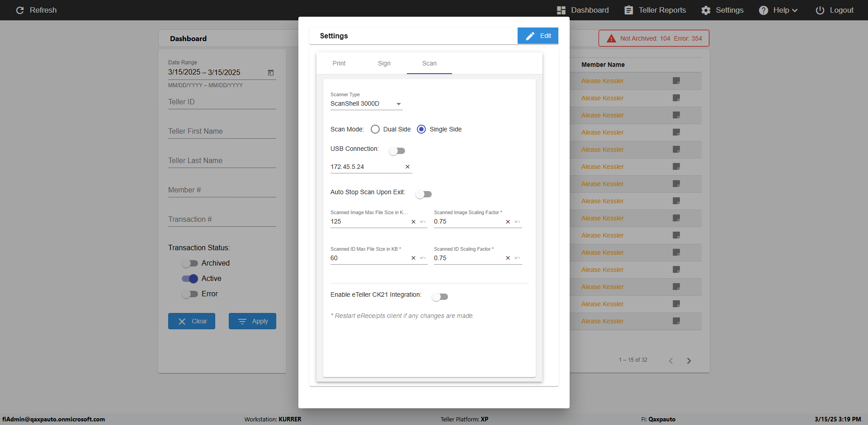Reset Scanned ID Scaling Factor to default
The height and width of the screenshot is (425, 868).
point(518,258)
